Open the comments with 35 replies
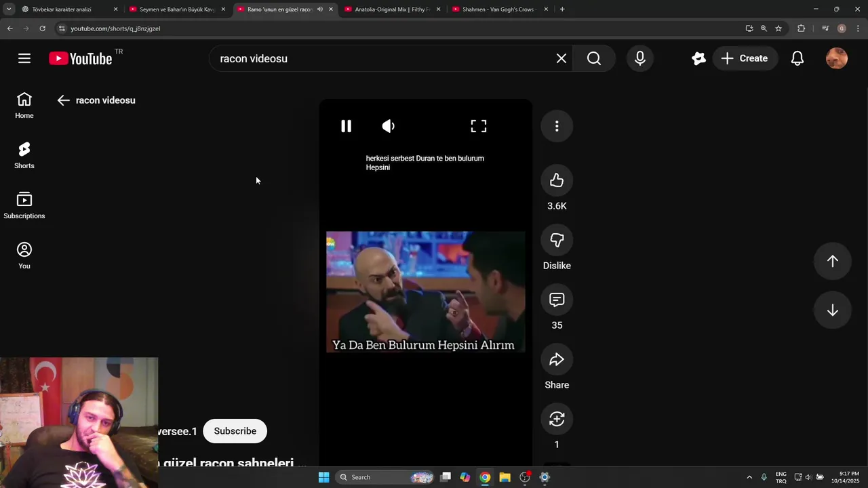The image size is (868, 488). [x=557, y=300]
